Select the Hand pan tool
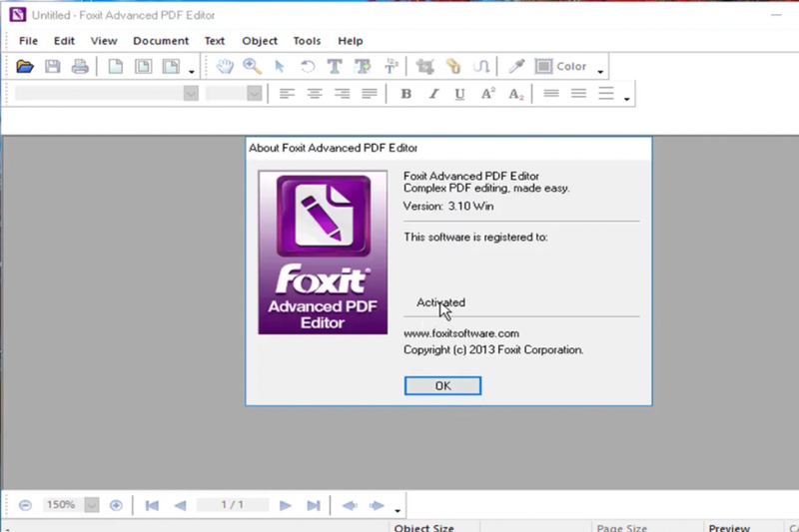 coord(224,66)
